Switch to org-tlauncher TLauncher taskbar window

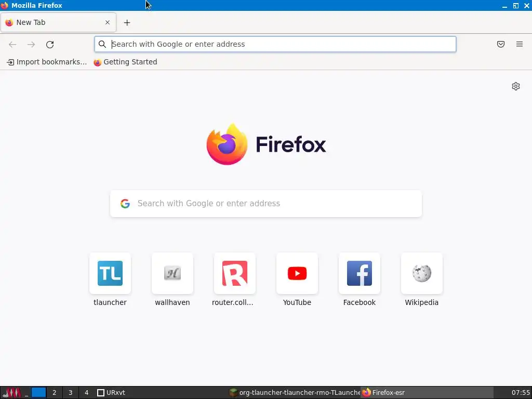pyautogui.click(x=295, y=393)
